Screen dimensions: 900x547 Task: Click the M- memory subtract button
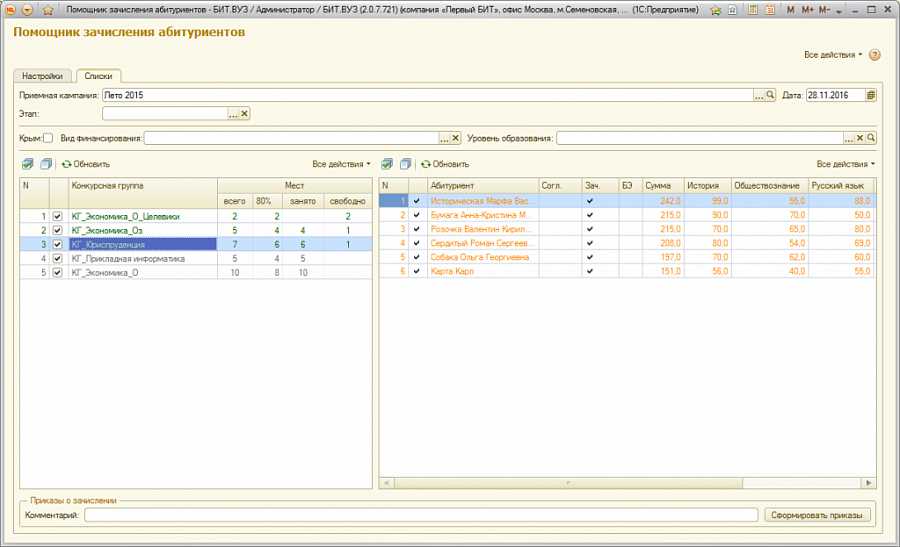tap(824, 10)
